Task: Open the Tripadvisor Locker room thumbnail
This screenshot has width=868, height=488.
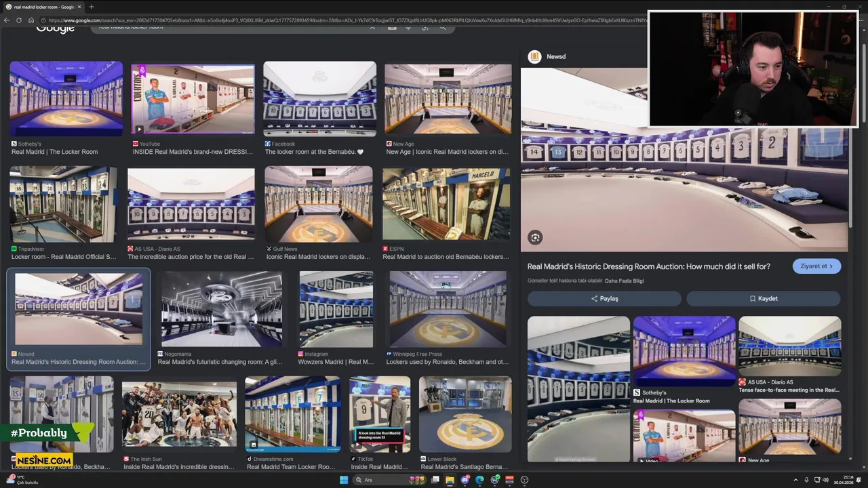Action: tap(63, 204)
